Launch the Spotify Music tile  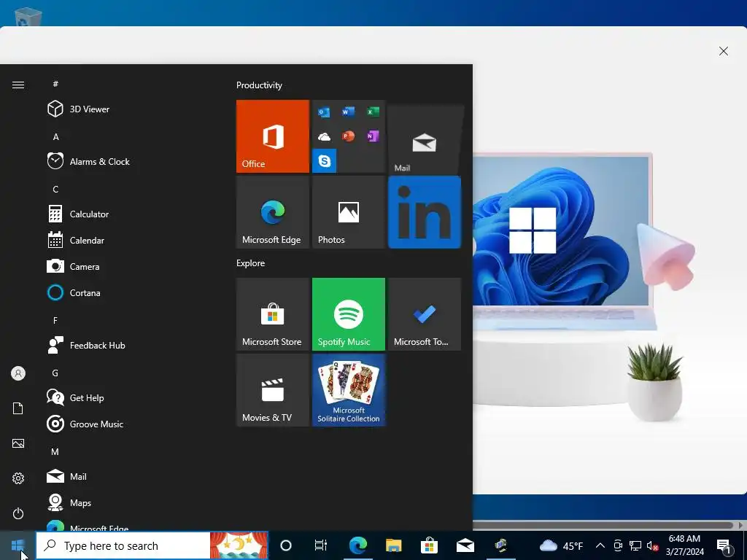click(348, 314)
